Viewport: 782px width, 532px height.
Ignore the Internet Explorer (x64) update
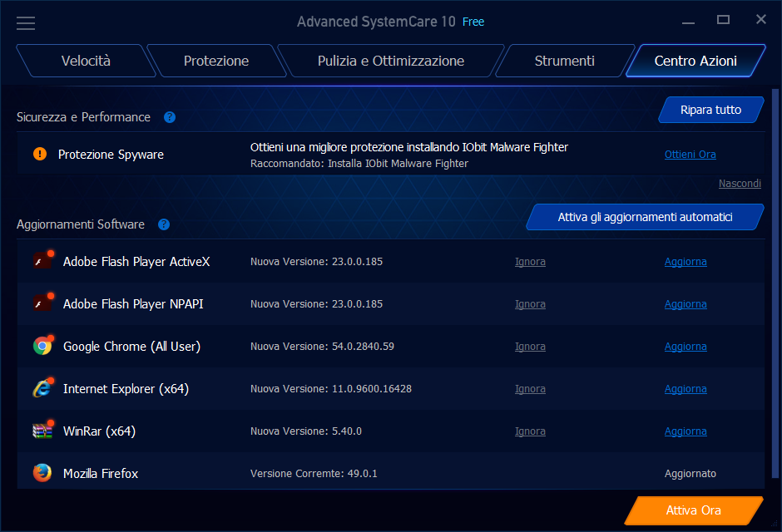coord(530,388)
